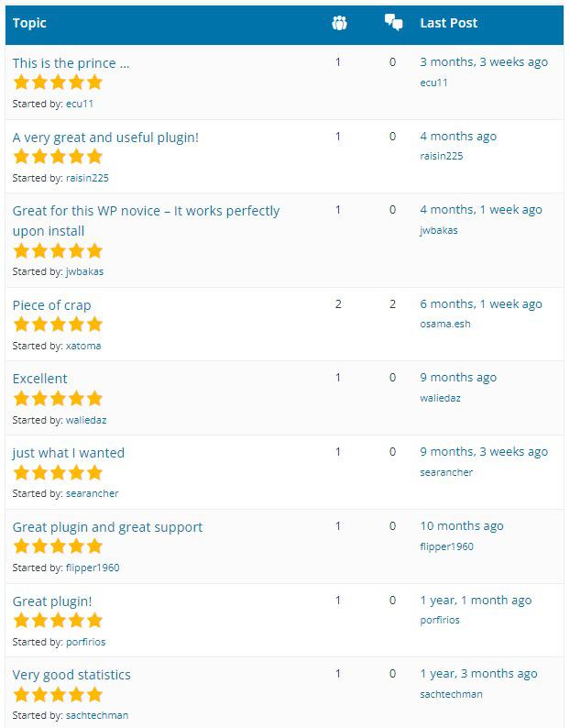Open the 'Piece of crap' topic
The image size is (570, 728).
point(51,305)
